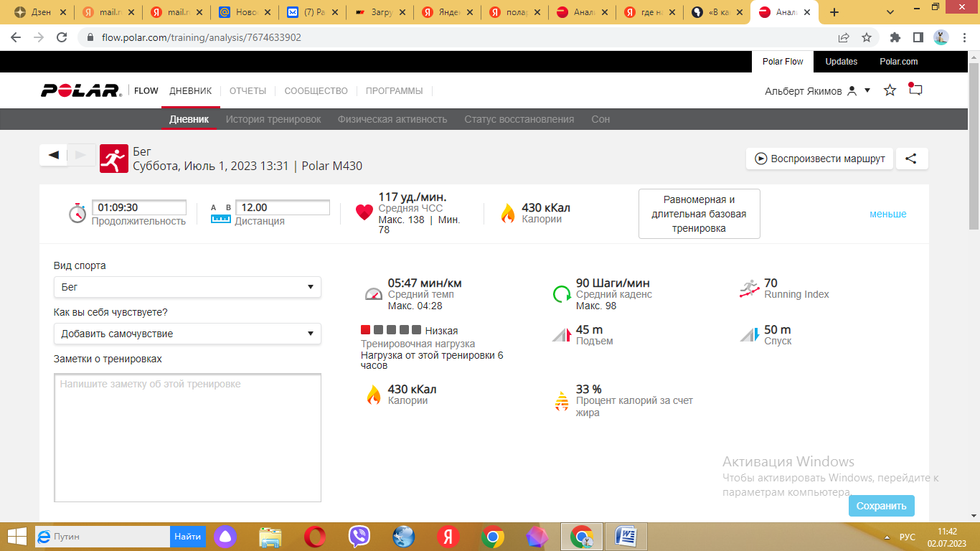Screen dimensions: 980x551
Task: Click the Running Index runner icon
Action: coord(750,288)
